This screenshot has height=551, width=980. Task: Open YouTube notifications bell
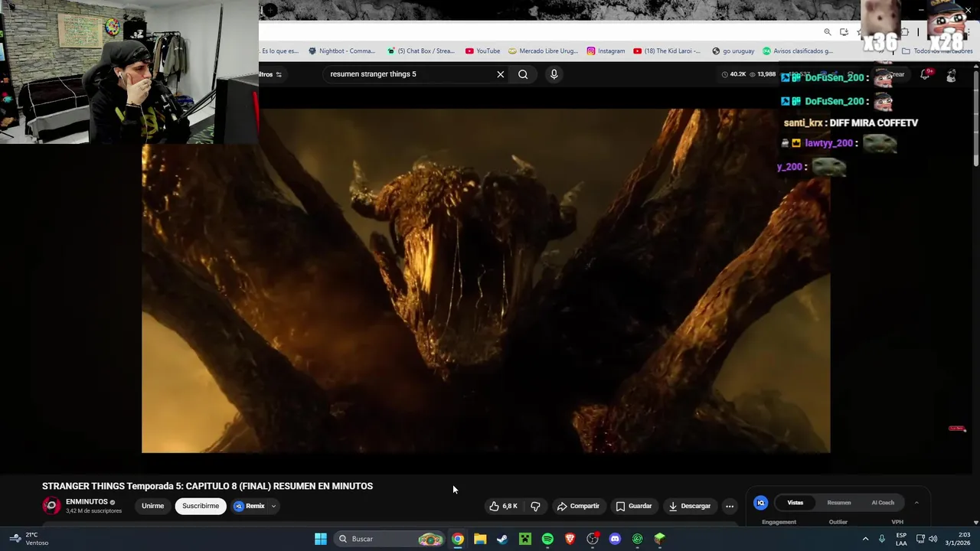[x=925, y=74]
